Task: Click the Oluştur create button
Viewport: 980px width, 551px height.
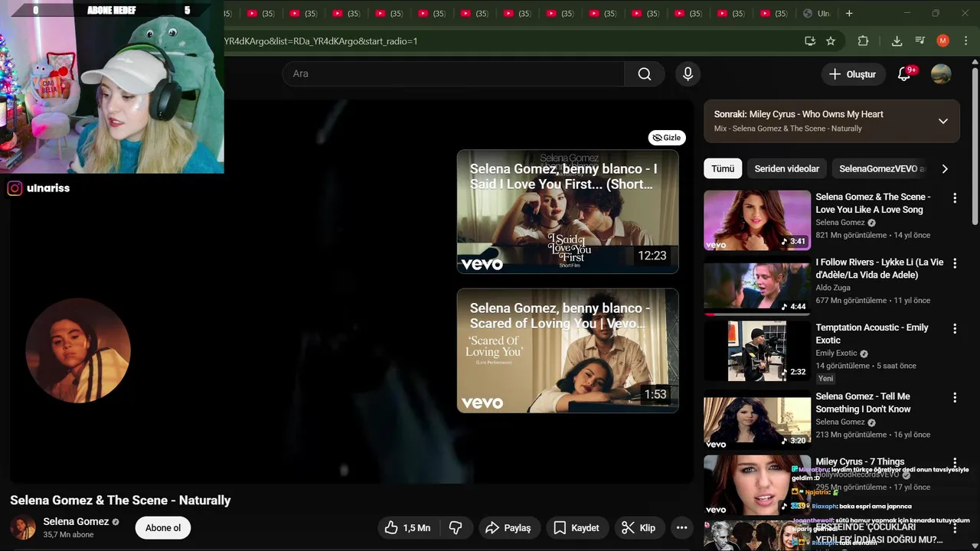Action: pos(853,74)
